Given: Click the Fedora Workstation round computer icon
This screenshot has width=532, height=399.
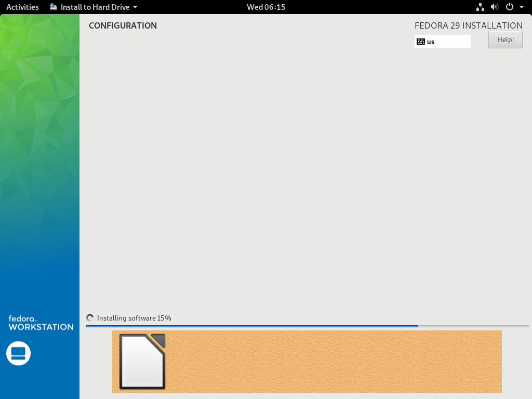Looking at the screenshot, I should 18,353.
